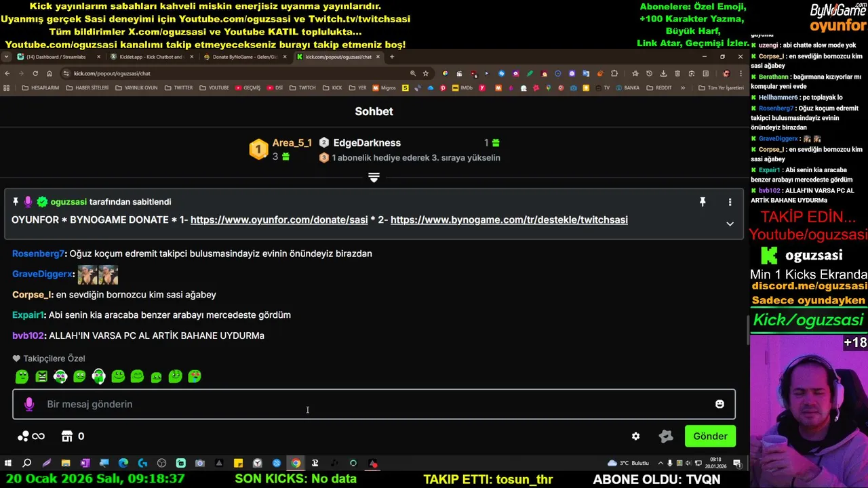Click zoom magnifier icon in address bar
The height and width of the screenshot is (488, 868).
tap(412, 73)
